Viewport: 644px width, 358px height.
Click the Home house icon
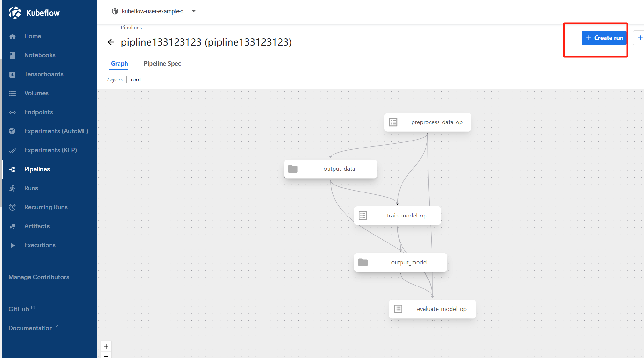pyautogui.click(x=12, y=36)
